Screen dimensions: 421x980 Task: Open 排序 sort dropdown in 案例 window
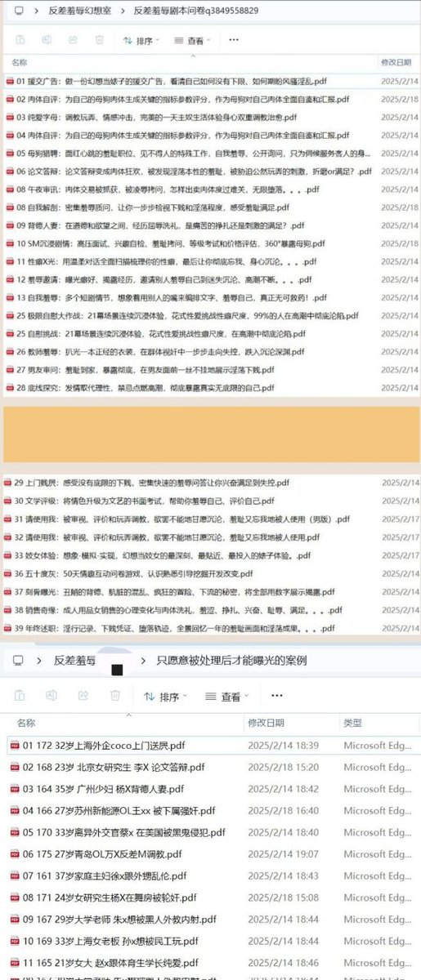tap(165, 697)
